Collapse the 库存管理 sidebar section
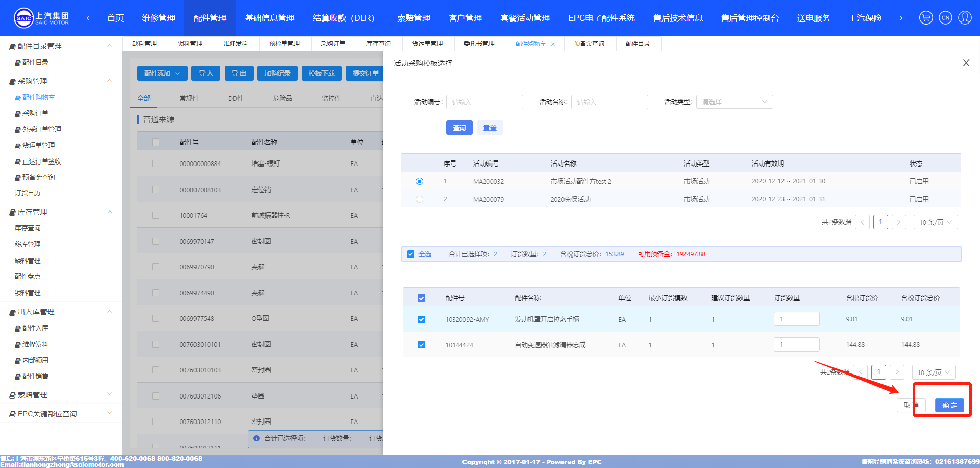Viewport: 980px width, 468px height. [109, 212]
